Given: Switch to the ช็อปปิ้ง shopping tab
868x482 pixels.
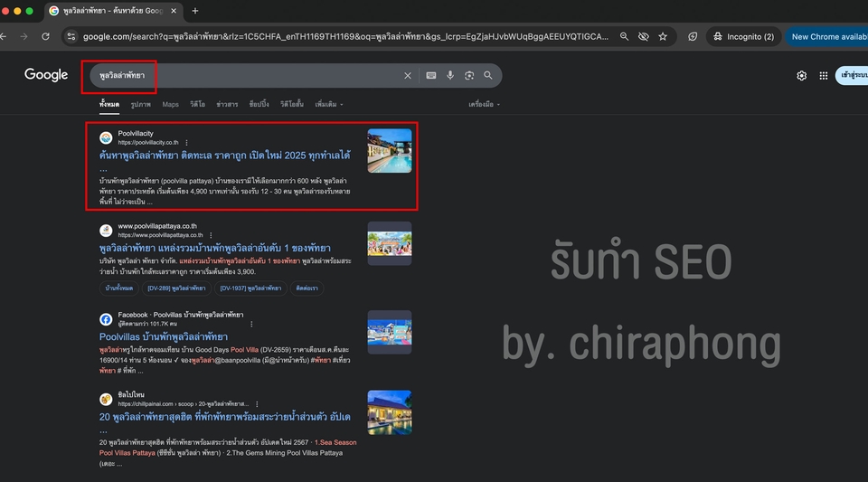Looking at the screenshot, I should [x=259, y=104].
